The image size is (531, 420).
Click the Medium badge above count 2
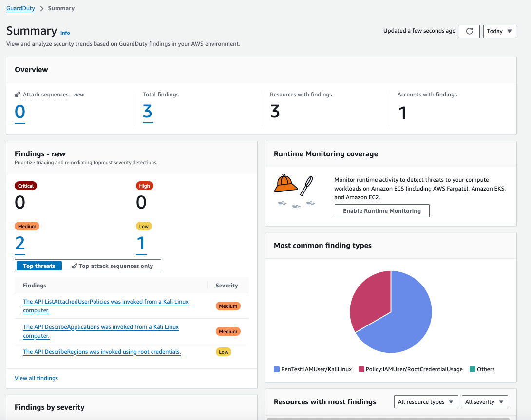[27, 226]
